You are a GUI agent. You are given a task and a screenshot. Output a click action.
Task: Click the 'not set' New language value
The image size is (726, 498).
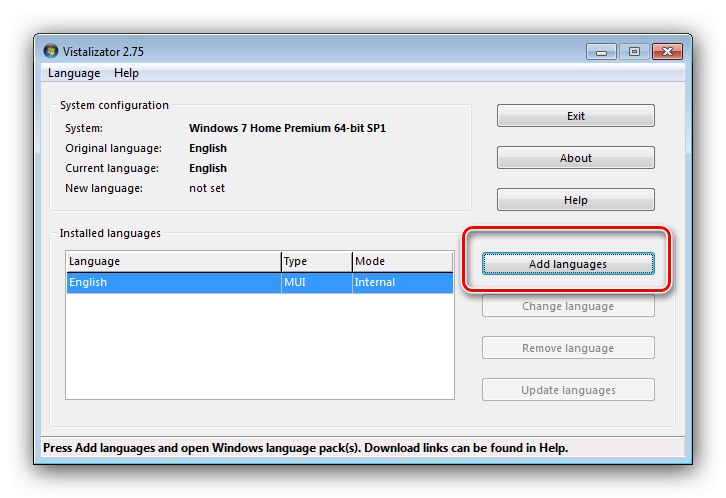pyautogui.click(x=207, y=188)
